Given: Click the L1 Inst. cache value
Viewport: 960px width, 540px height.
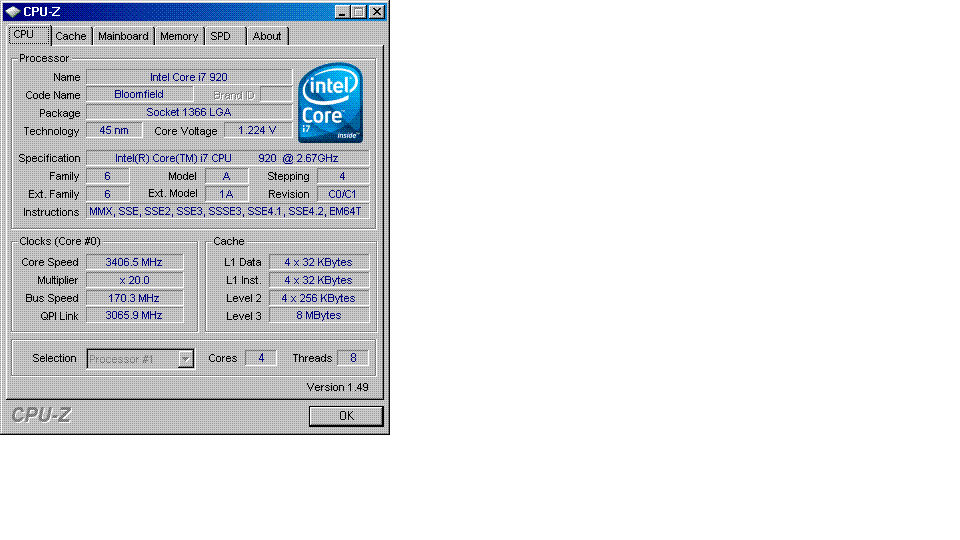Looking at the screenshot, I should 319,280.
